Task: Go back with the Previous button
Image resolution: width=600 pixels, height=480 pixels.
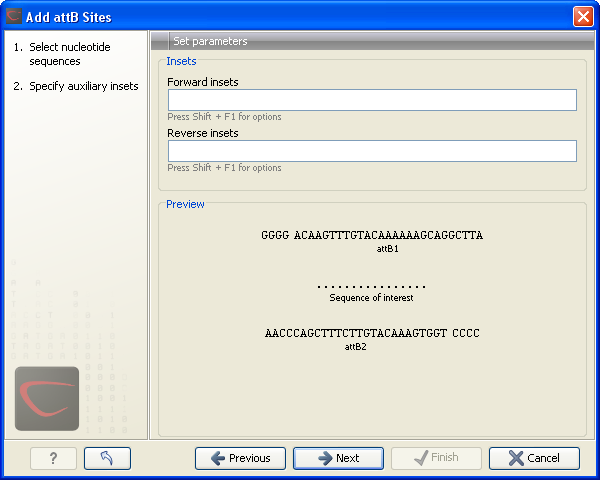Action: (240, 458)
